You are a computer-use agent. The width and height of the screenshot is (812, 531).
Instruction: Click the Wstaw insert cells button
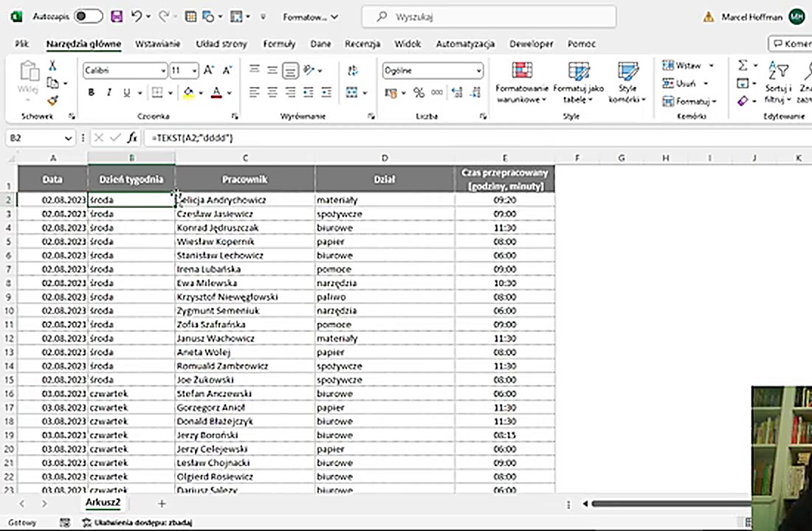tap(684, 66)
